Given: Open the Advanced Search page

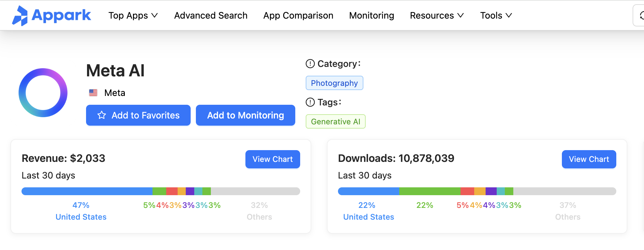Looking at the screenshot, I should point(211,15).
